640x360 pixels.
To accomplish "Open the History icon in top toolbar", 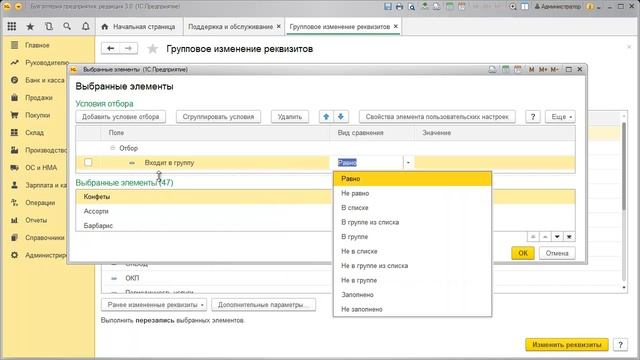I will (49, 27).
